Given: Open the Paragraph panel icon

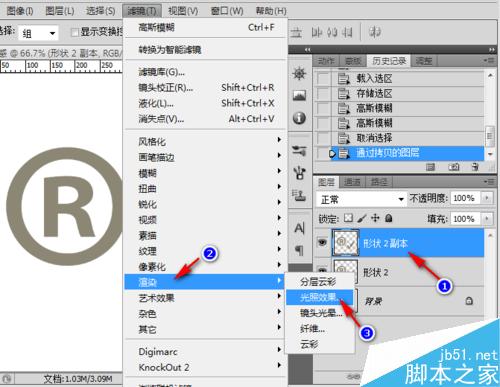Looking at the screenshot, I should point(299,250).
